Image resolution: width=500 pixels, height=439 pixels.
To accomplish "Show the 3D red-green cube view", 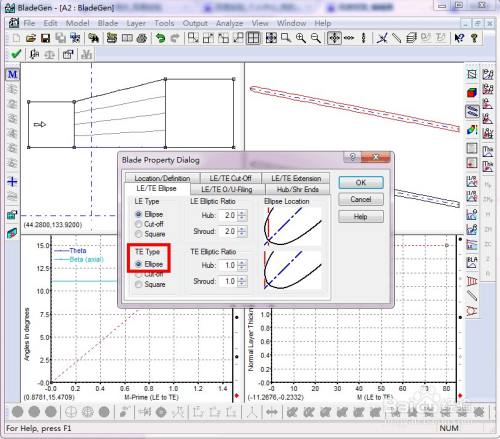I will [x=472, y=92].
